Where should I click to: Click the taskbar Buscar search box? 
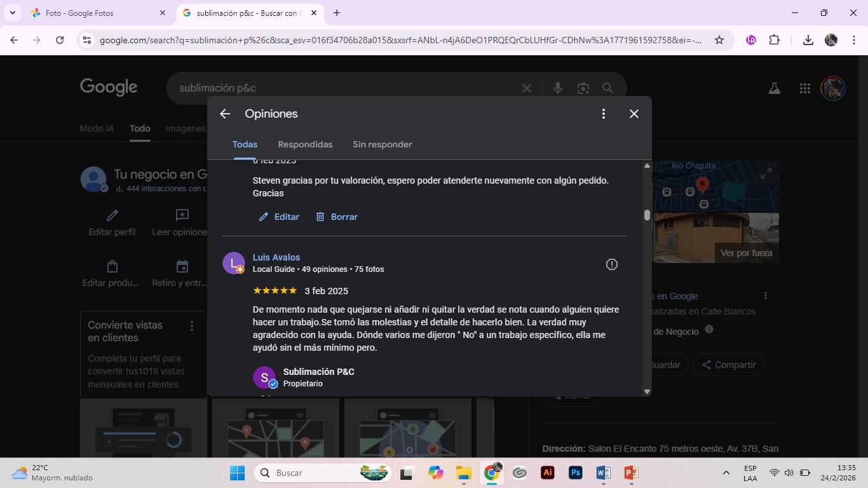[x=324, y=473]
